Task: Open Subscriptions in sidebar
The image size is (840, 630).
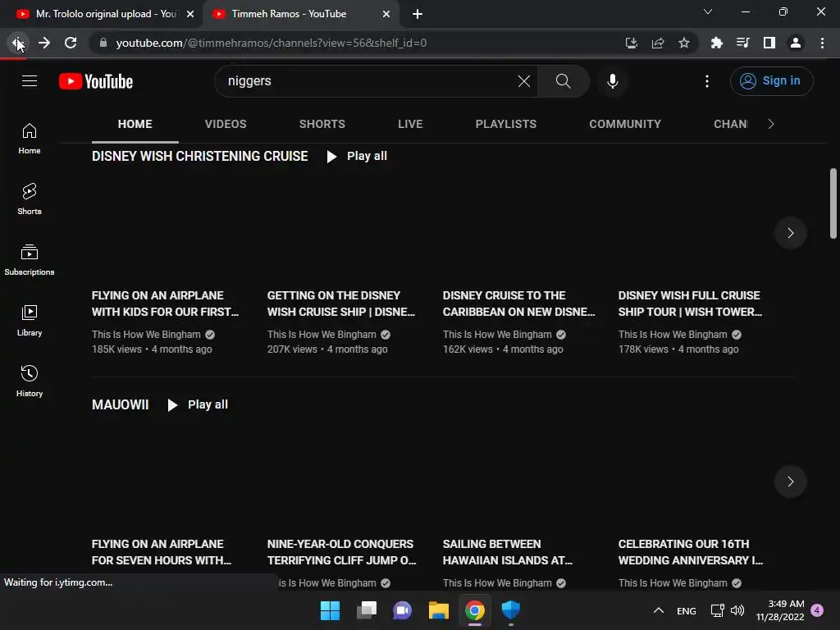Action: [30, 260]
